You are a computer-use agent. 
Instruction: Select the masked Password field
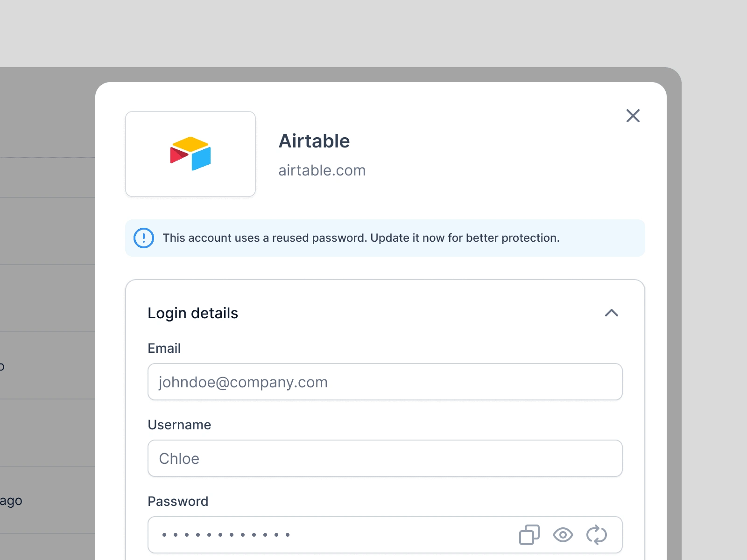[327, 535]
